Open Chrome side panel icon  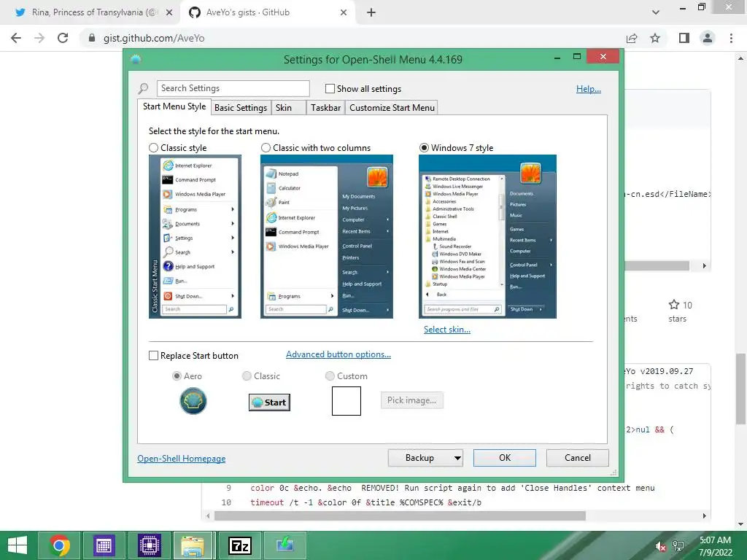[684, 38]
